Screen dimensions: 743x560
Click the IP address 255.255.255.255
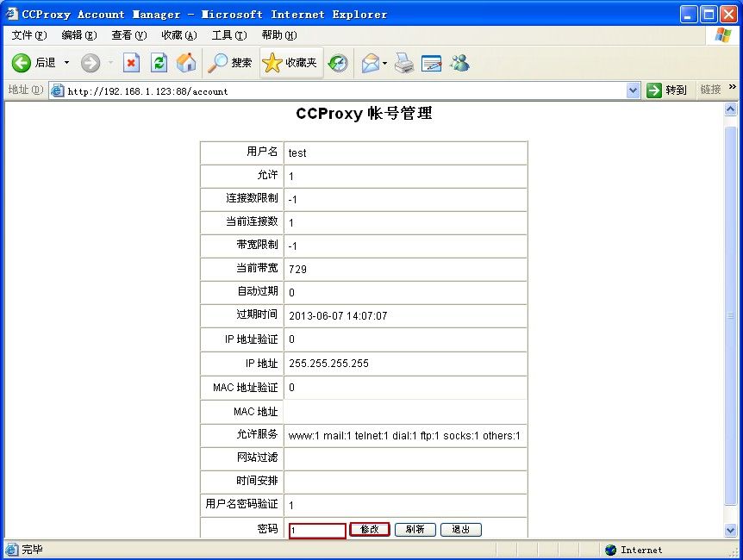(329, 364)
